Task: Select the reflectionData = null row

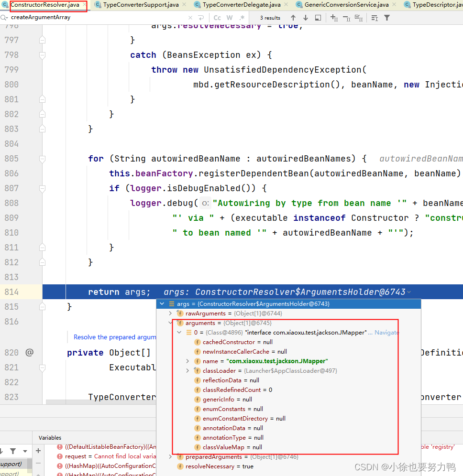Action: [x=288, y=380]
